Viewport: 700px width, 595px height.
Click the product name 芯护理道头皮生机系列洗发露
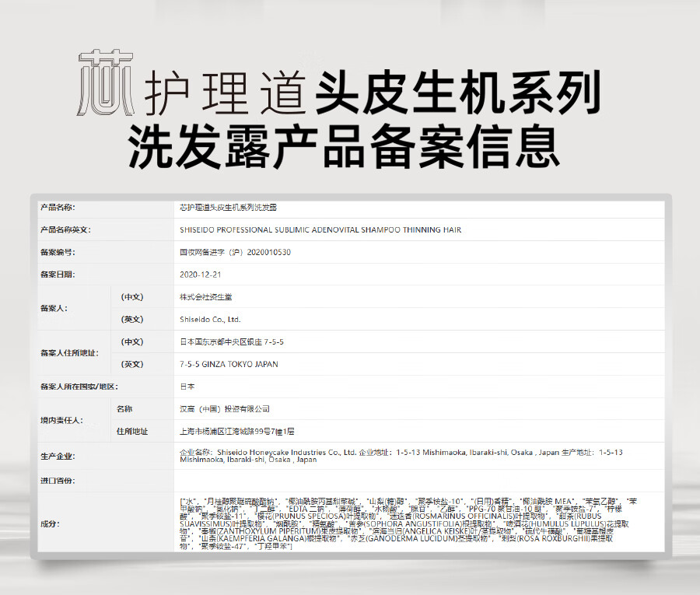(x=228, y=208)
